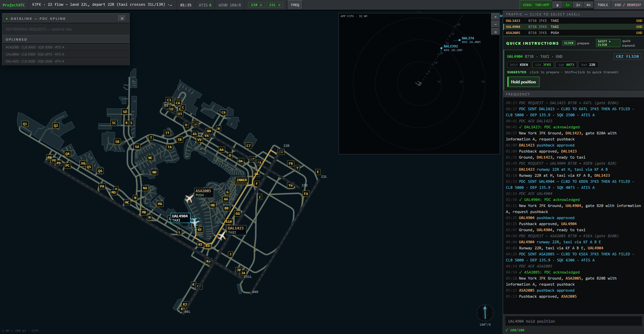Select the UAL4904 aircraft icon on the map
The width and height of the screenshot is (644, 334).
point(195,222)
